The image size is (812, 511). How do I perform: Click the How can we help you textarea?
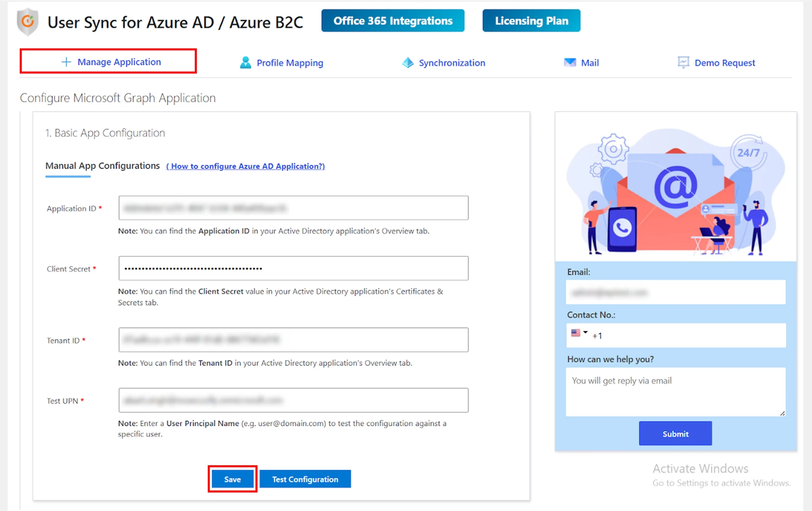676,392
